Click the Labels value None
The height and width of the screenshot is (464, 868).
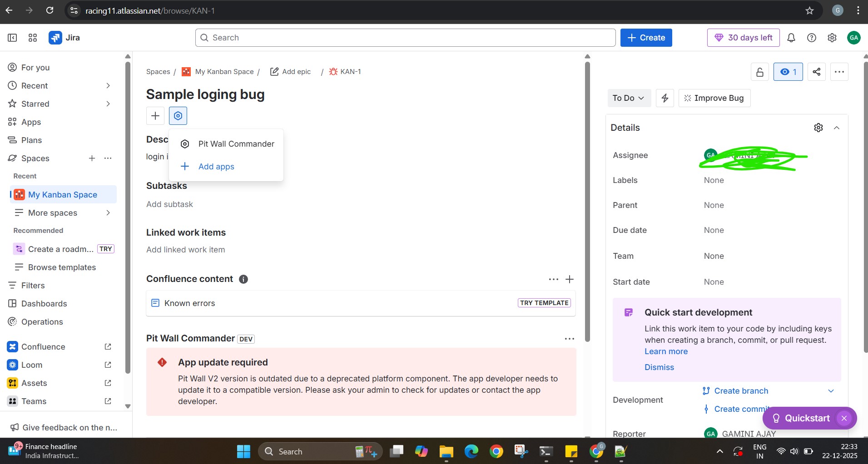[x=714, y=180]
